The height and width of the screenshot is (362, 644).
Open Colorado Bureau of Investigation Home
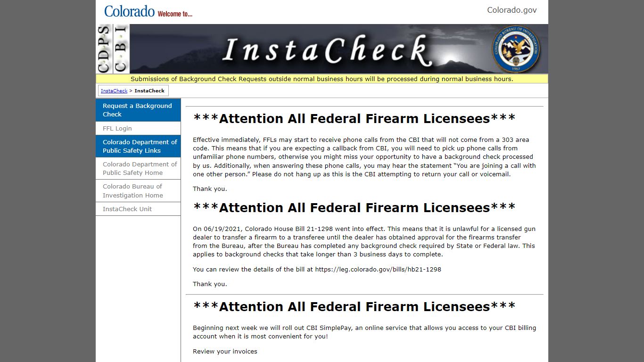point(138,191)
